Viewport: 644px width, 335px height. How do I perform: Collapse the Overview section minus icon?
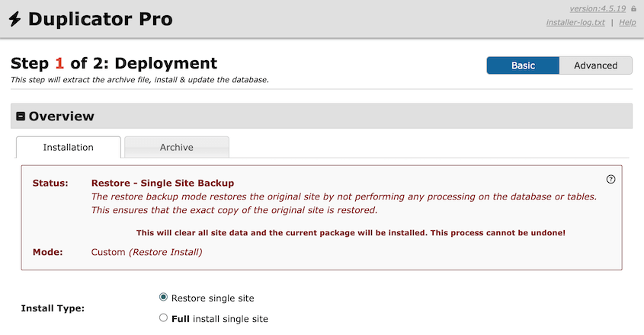tap(21, 116)
